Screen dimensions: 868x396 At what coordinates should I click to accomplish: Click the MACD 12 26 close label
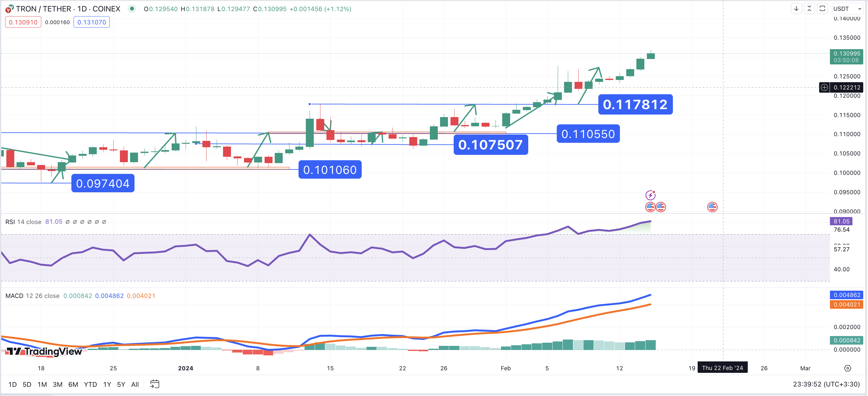pyautogui.click(x=32, y=295)
